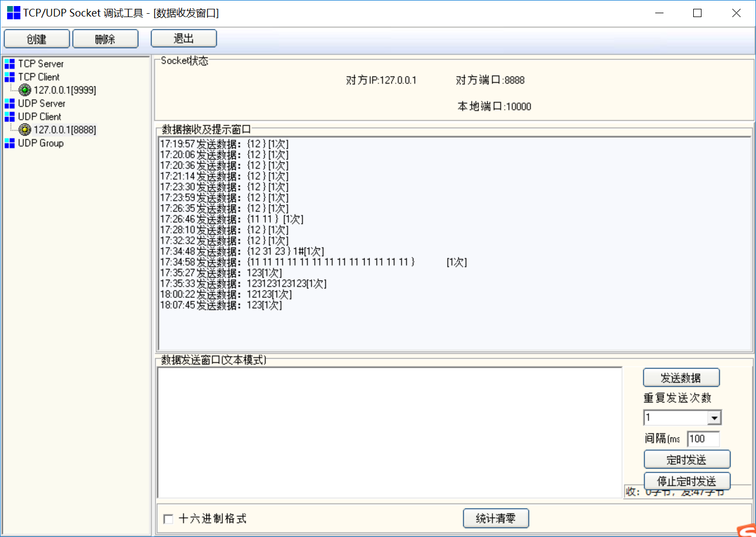756x537 pixels.
Task: Open the 重复发送次数 dropdown
Action: pyautogui.click(x=715, y=417)
